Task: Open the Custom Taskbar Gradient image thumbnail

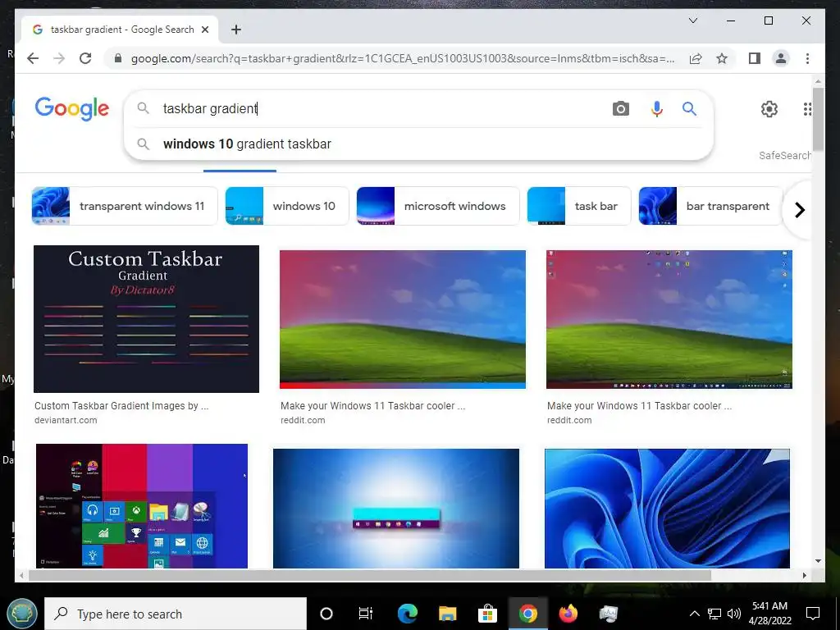Action: tap(146, 319)
